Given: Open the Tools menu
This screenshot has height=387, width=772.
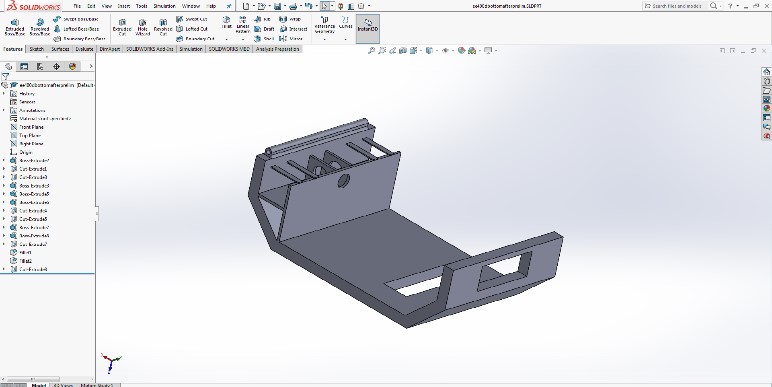Looking at the screenshot, I should [x=141, y=6].
